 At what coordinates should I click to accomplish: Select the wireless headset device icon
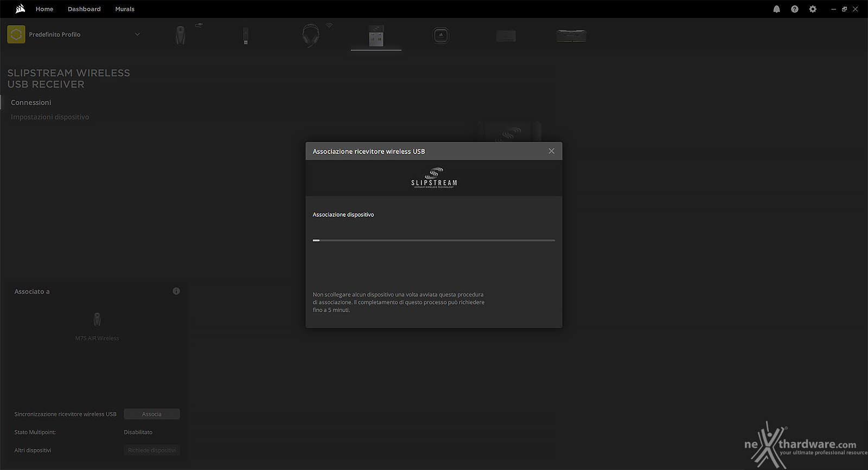(x=311, y=35)
